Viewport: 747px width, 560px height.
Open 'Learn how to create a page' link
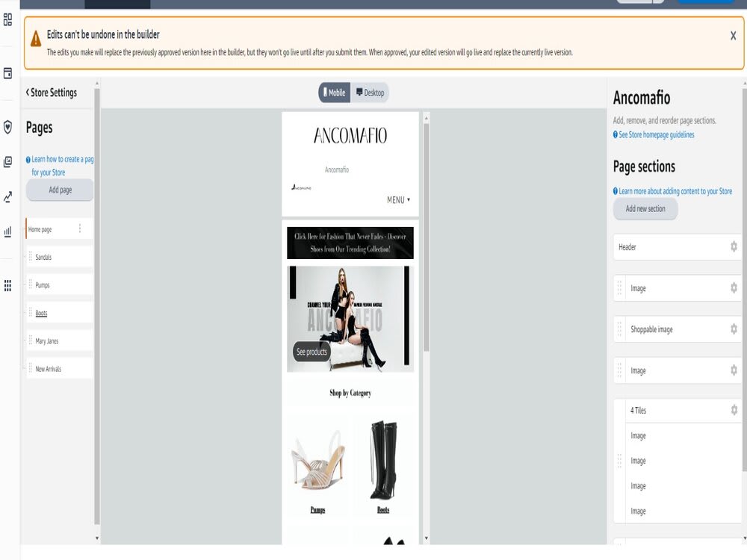click(x=60, y=165)
